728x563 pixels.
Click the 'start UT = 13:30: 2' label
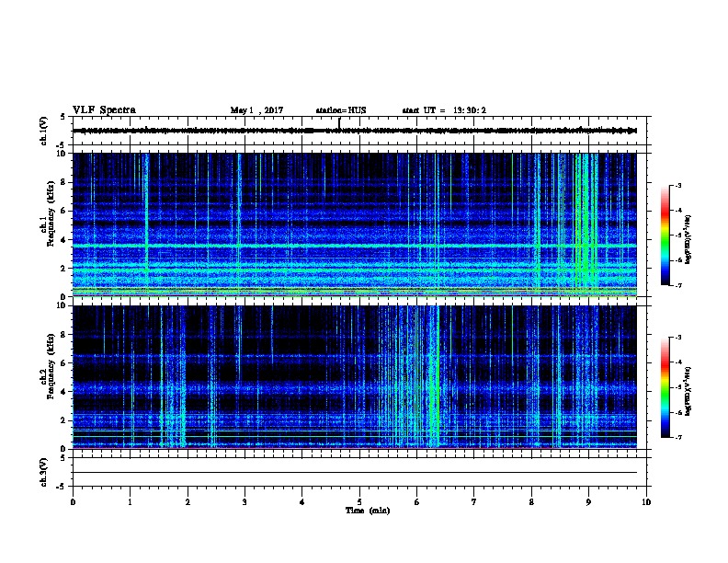444,110
